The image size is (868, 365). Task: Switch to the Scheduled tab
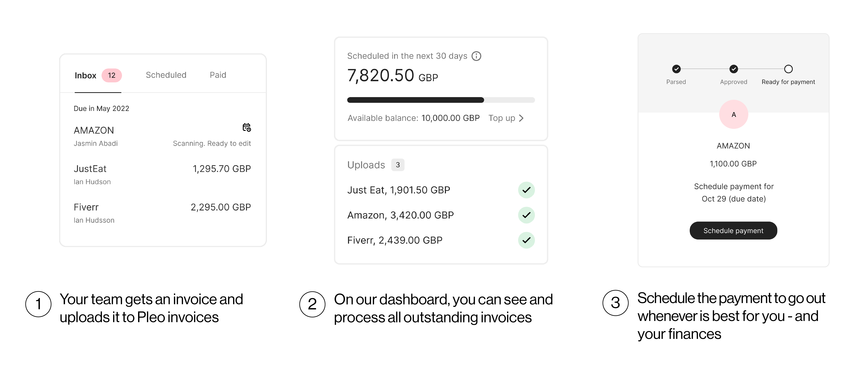pos(166,75)
